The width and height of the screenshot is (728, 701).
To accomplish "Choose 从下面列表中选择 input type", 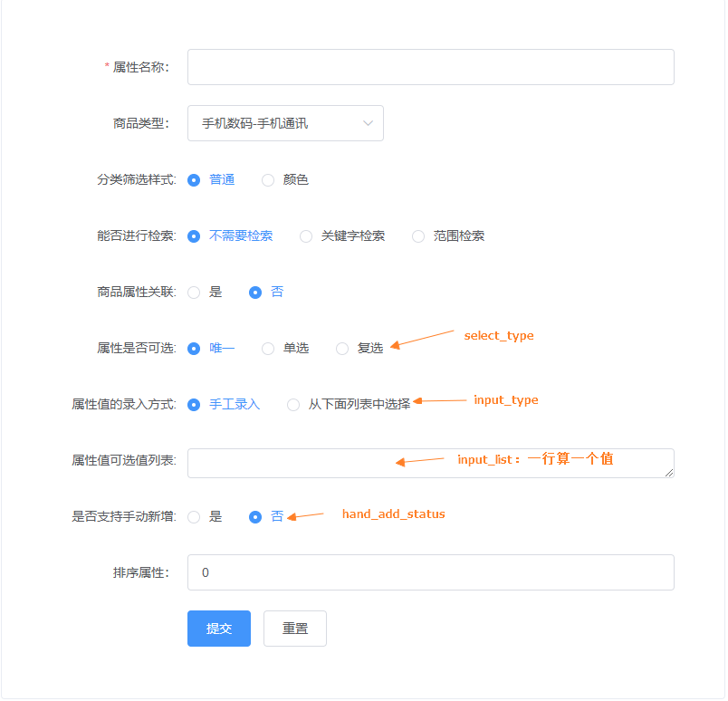I will click(x=292, y=404).
